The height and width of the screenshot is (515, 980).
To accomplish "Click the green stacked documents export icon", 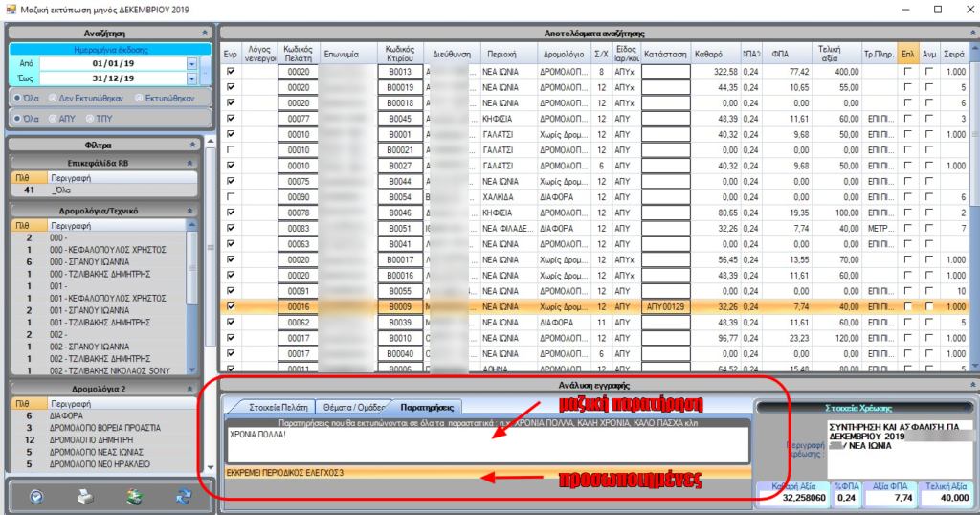I will pyautogui.click(x=134, y=497).
